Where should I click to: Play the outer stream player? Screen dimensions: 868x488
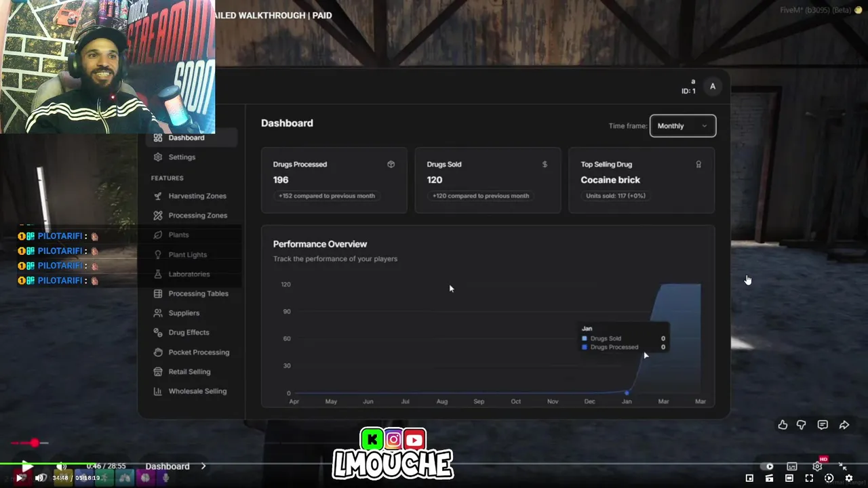pyautogui.click(x=20, y=478)
